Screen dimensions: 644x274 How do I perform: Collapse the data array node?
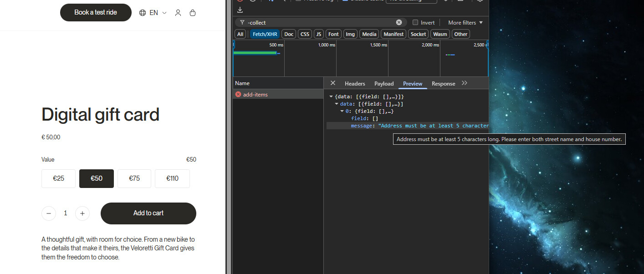pos(337,104)
